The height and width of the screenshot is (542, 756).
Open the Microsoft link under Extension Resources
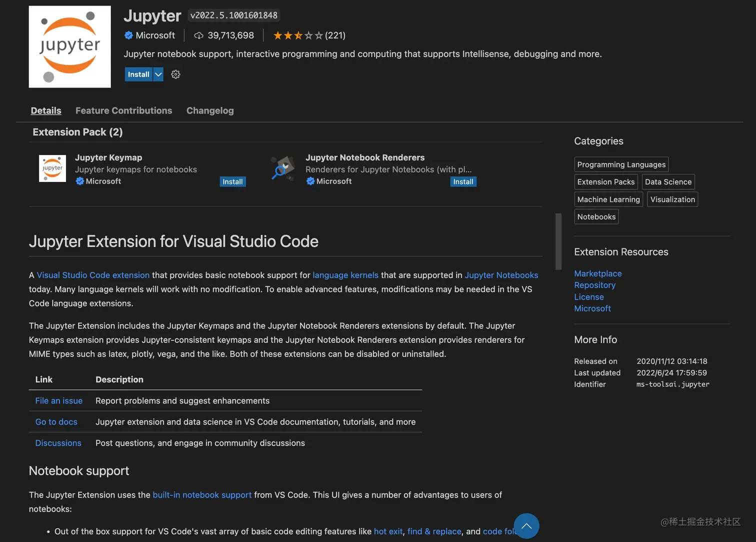tap(592, 308)
